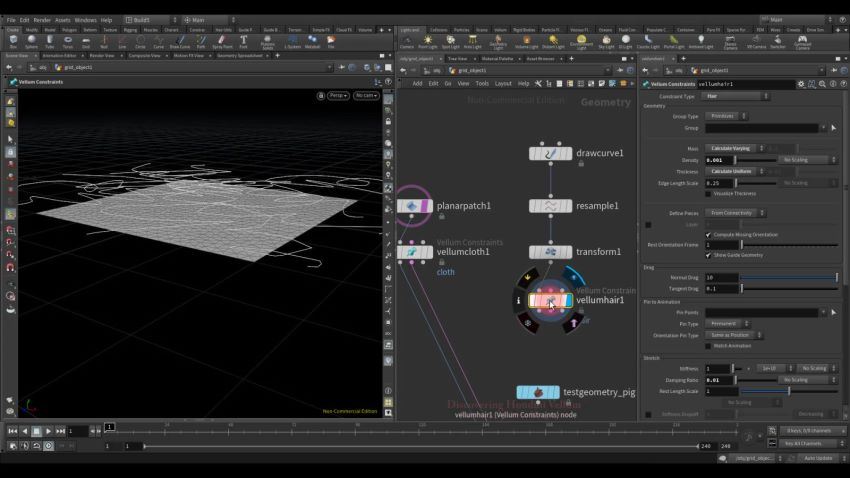Open parameter gear menu for vellumhair1
This screenshot has height=478, width=850.
tap(801, 84)
